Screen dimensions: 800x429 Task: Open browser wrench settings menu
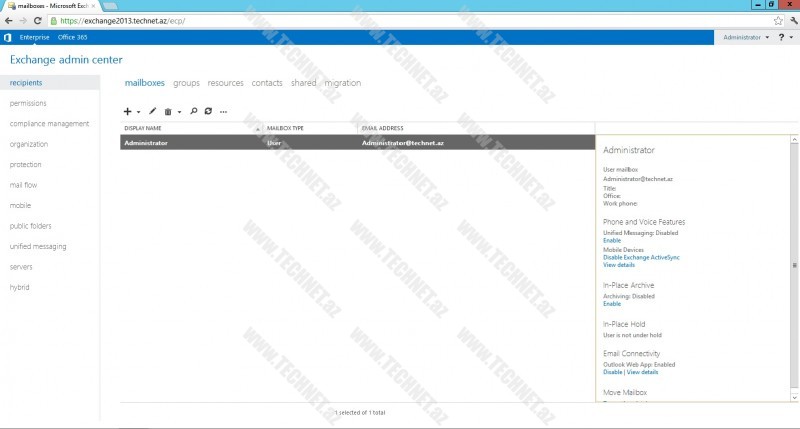click(793, 21)
